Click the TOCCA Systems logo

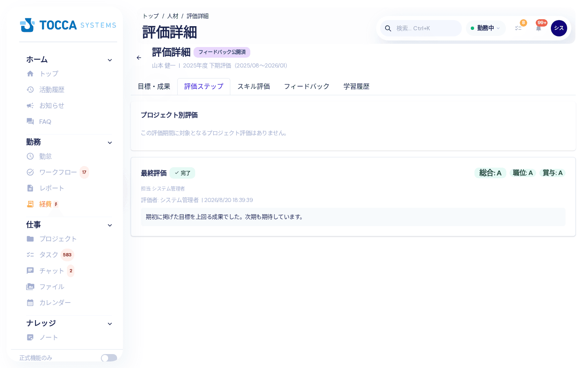(x=68, y=25)
